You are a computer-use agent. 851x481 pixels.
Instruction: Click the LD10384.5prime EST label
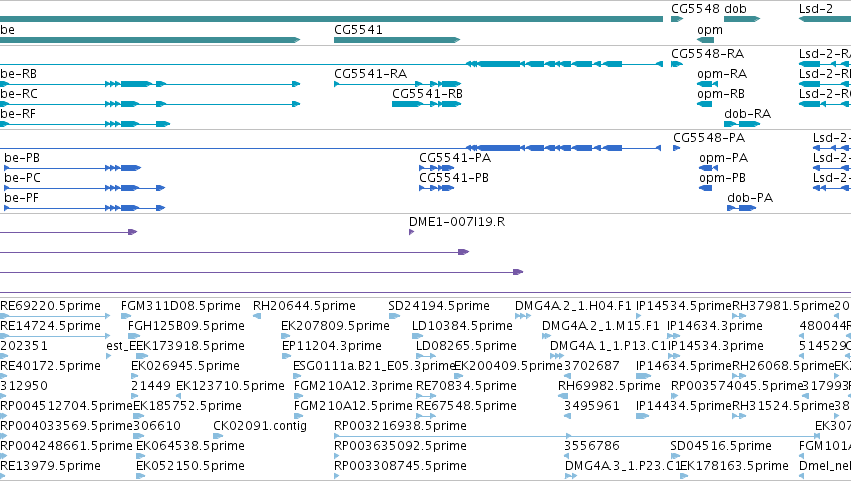pos(462,326)
